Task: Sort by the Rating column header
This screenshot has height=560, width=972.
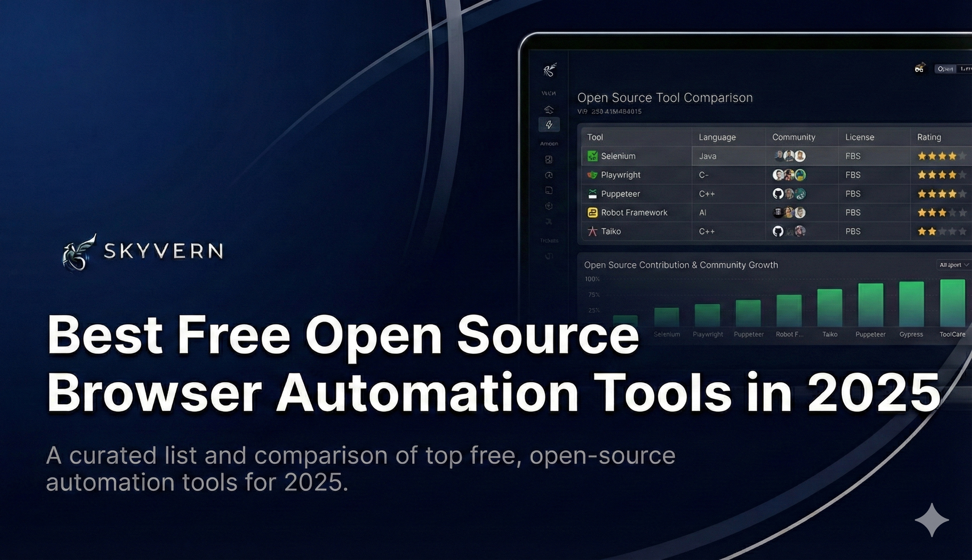Action: pos(929,137)
